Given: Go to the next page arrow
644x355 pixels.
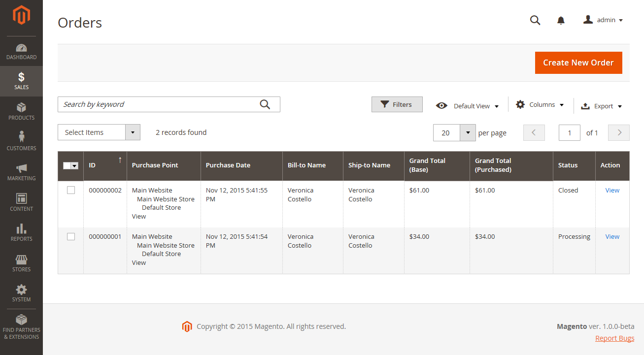Looking at the screenshot, I should pos(619,133).
